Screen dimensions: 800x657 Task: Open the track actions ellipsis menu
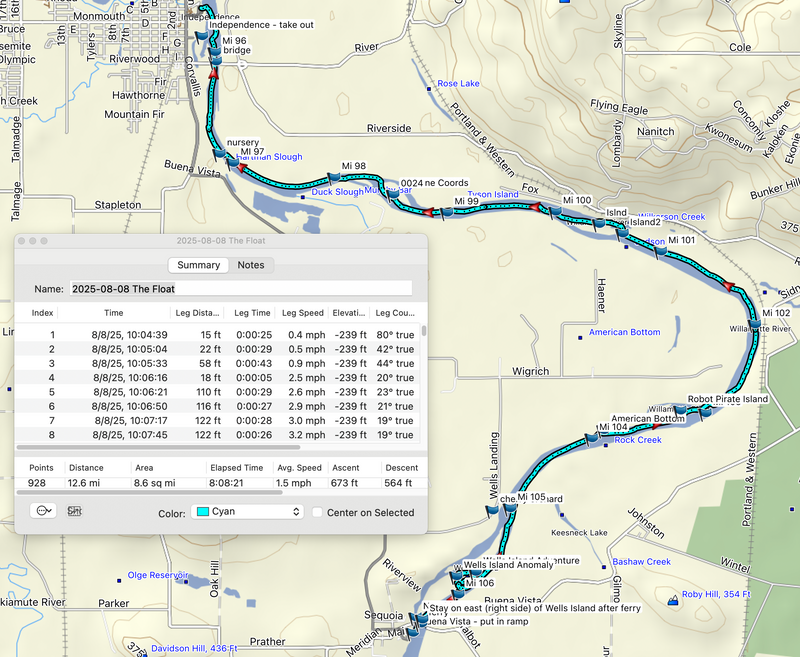pyautogui.click(x=43, y=511)
